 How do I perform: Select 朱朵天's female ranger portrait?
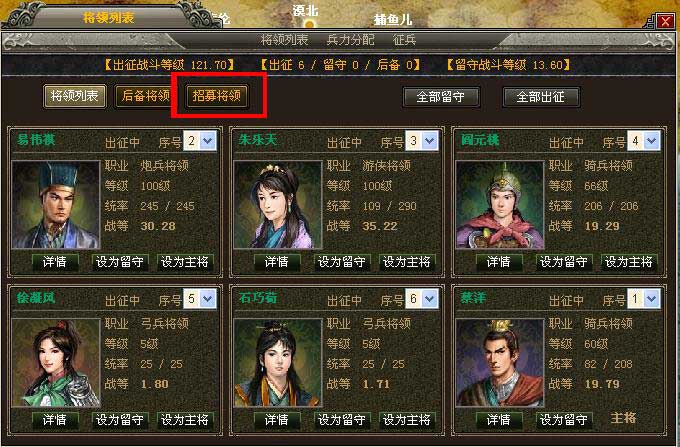pos(278,205)
